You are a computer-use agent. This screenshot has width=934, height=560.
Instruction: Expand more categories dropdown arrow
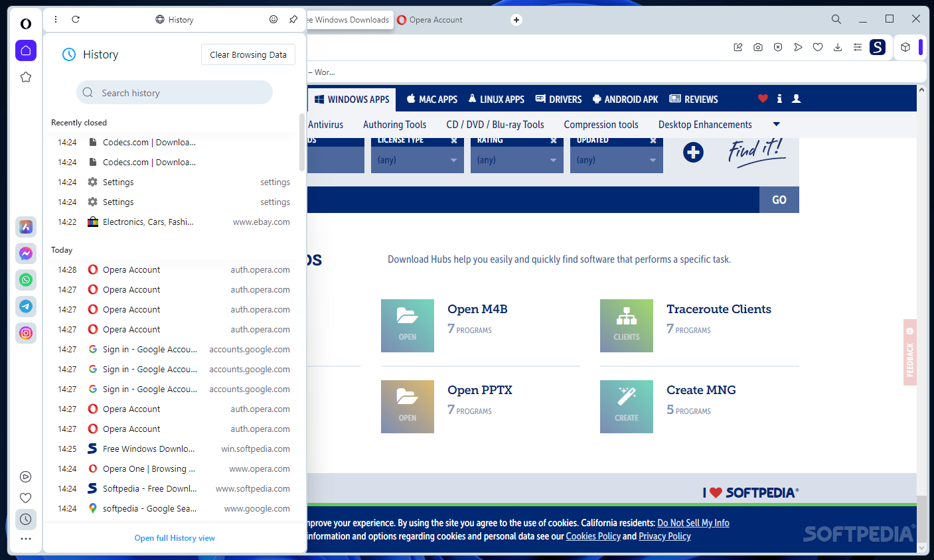[777, 124]
